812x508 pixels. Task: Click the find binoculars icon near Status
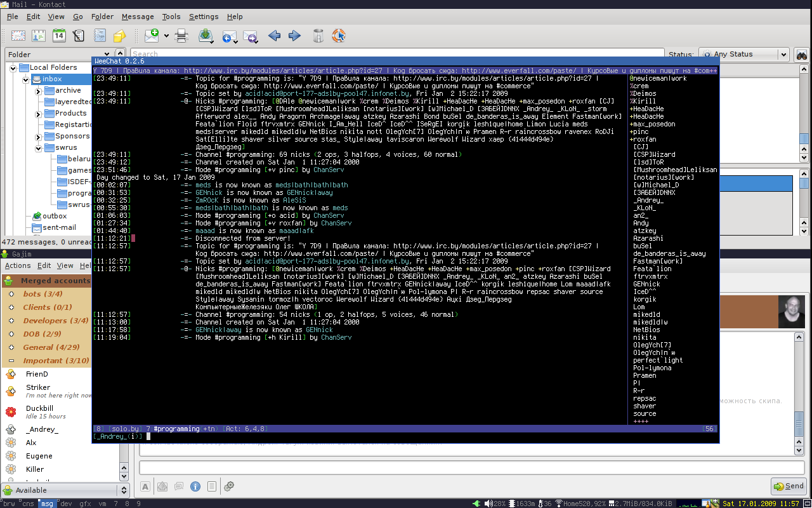pyautogui.click(x=801, y=55)
